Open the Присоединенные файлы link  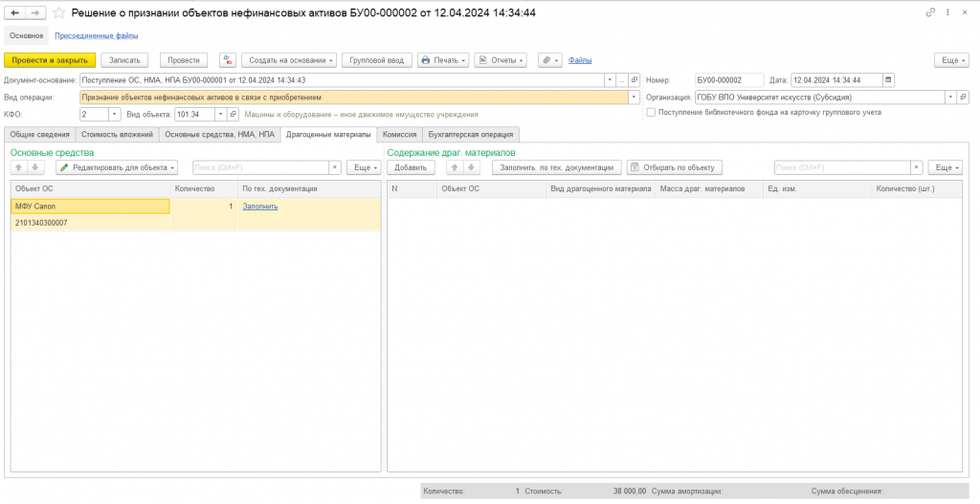pos(97,35)
